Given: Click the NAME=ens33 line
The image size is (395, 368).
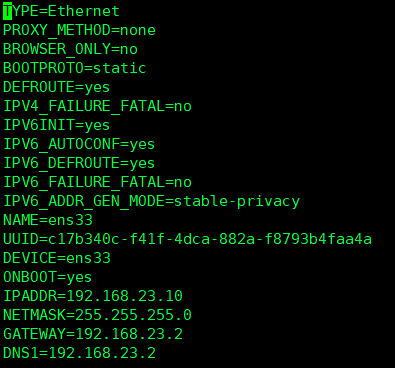Looking at the screenshot, I should point(48,220).
